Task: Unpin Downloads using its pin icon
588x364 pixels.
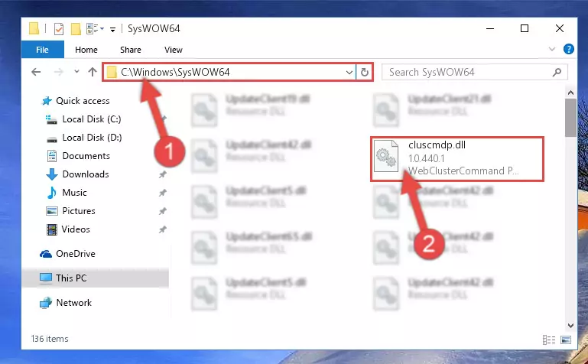Action: pyautogui.click(x=162, y=174)
